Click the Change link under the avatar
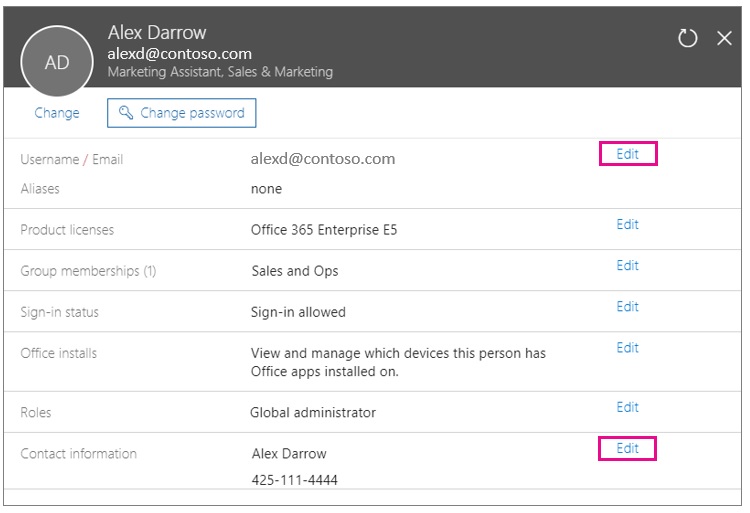 coord(57,113)
